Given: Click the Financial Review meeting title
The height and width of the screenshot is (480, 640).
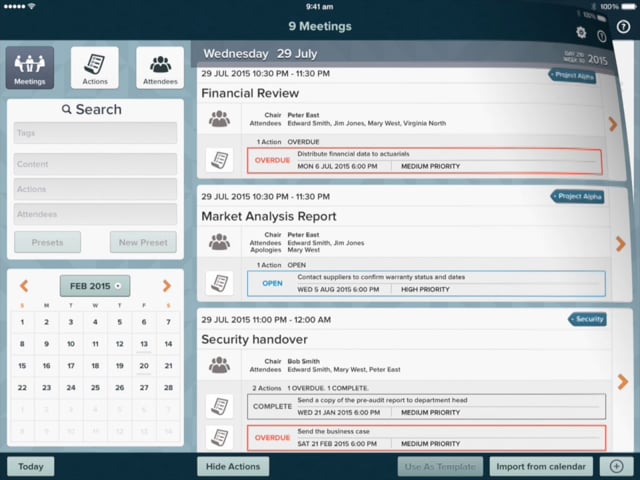Looking at the screenshot, I should click(x=250, y=93).
